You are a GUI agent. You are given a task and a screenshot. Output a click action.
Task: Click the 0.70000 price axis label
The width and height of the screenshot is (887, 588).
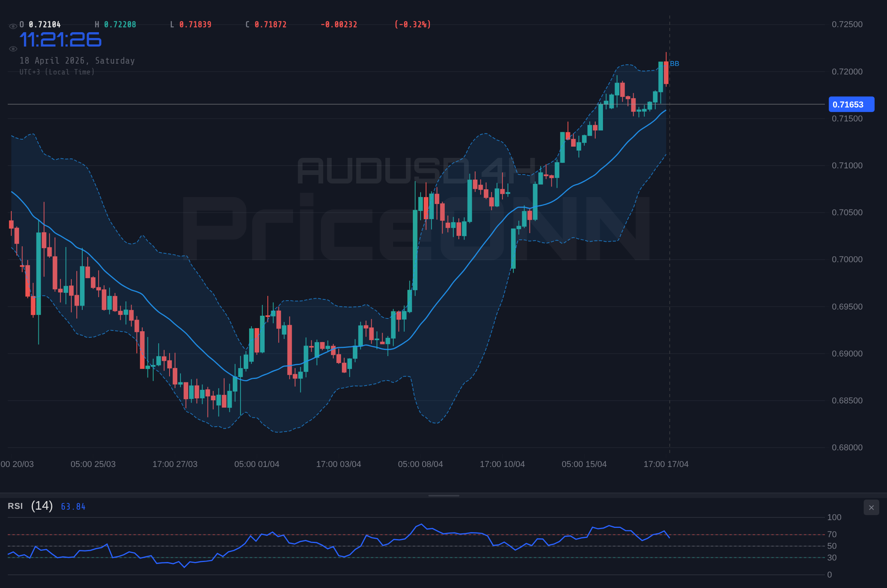tap(847, 259)
